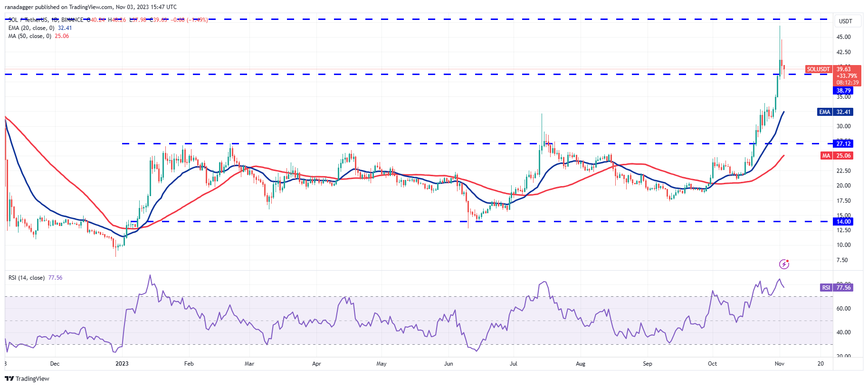Click the TradingView logo in bottom corner
868x387 pixels.
pos(27,378)
